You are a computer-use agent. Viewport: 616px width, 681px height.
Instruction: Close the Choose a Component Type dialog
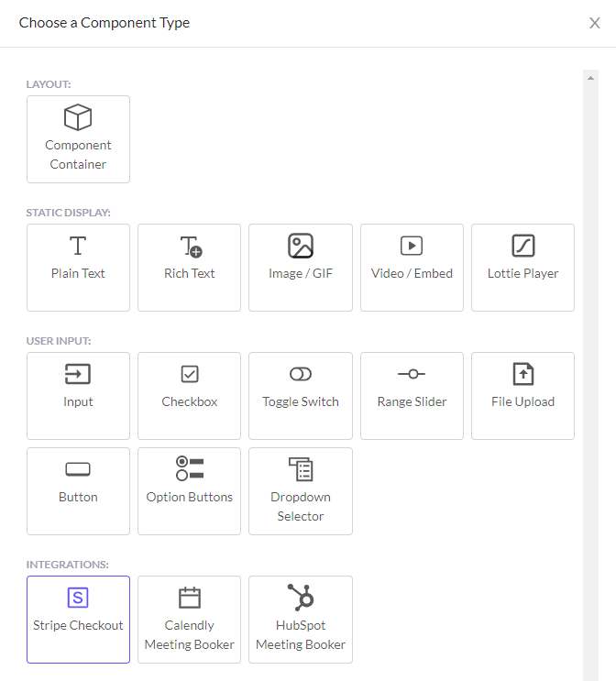[x=595, y=23]
